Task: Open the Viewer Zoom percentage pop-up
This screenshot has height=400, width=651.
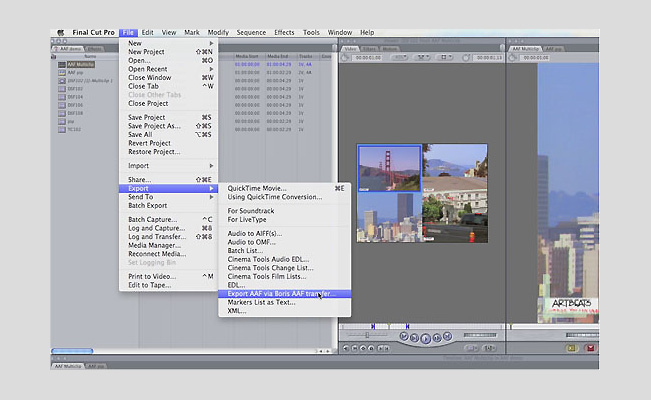Action: pyautogui.click(x=399, y=57)
